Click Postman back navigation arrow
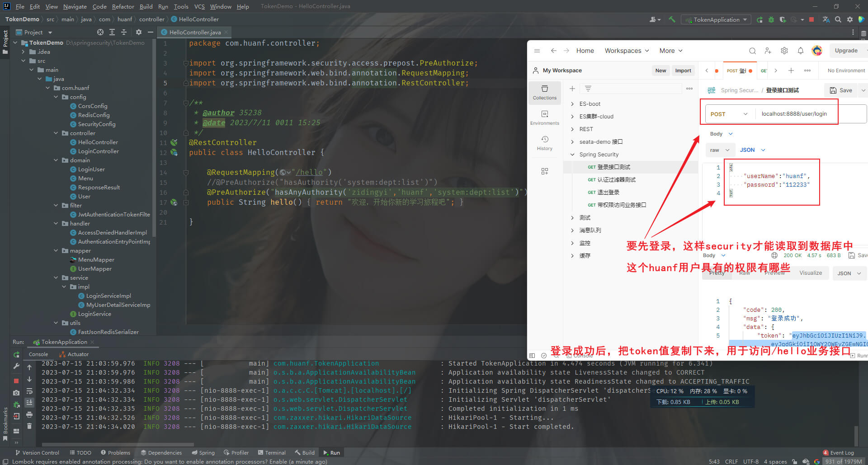 (553, 51)
